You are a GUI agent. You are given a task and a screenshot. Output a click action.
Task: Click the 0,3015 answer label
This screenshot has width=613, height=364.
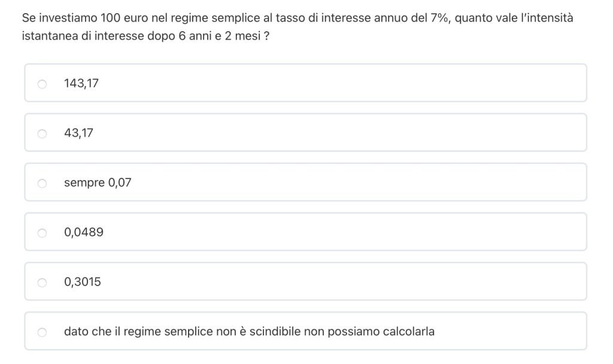[83, 282]
